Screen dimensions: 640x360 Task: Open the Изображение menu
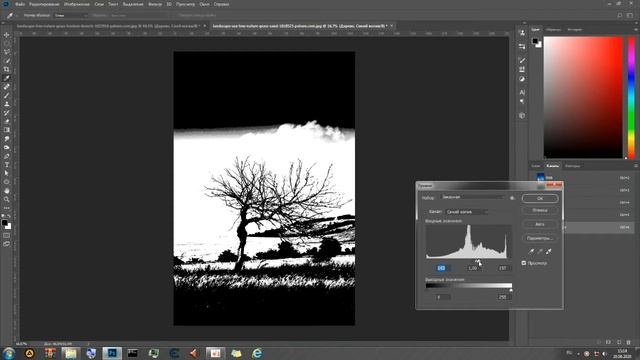point(76,4)
